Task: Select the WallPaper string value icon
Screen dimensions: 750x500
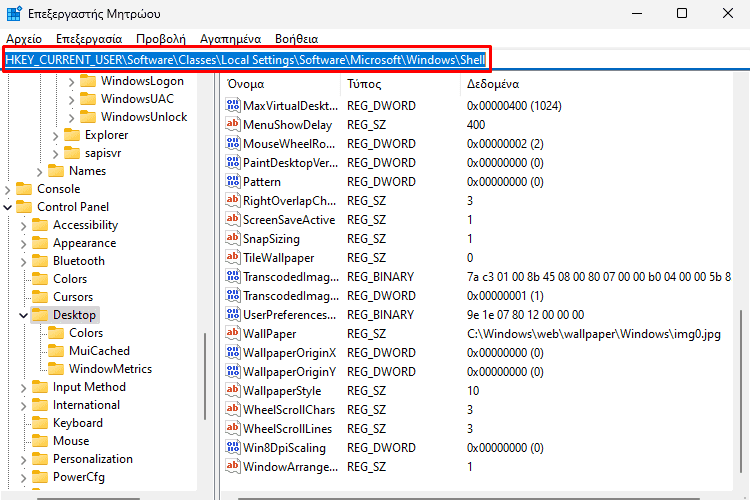Action: pyautogui.click(x=233, y=333)
